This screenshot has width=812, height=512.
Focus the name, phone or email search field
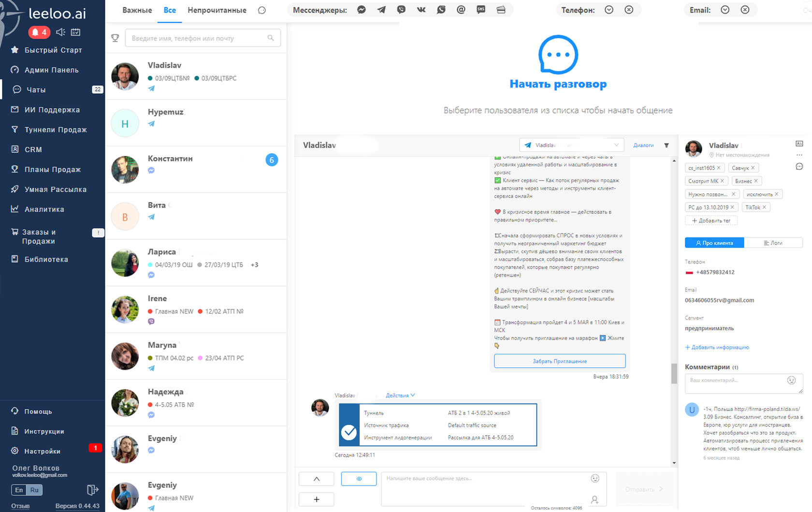coord(203,38)
